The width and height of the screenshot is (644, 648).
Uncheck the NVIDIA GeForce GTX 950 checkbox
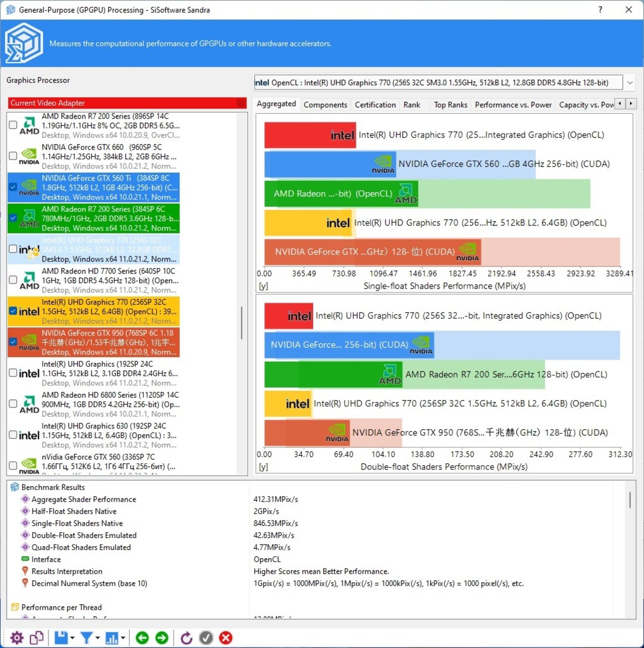13,342
